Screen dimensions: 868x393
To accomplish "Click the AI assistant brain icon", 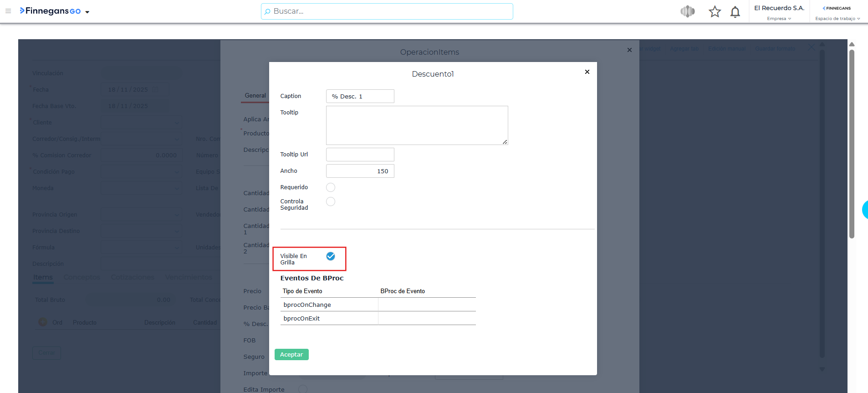I will click(x=688, y=11).
